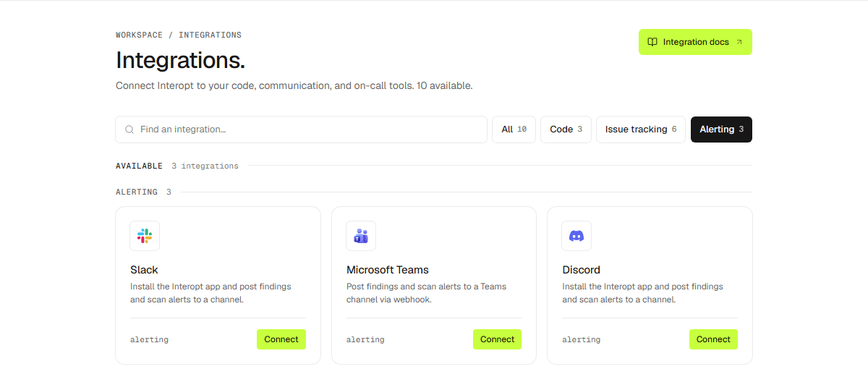Select the Issue tracking filter tab
The image size is (868, 369).
(641, 130)
